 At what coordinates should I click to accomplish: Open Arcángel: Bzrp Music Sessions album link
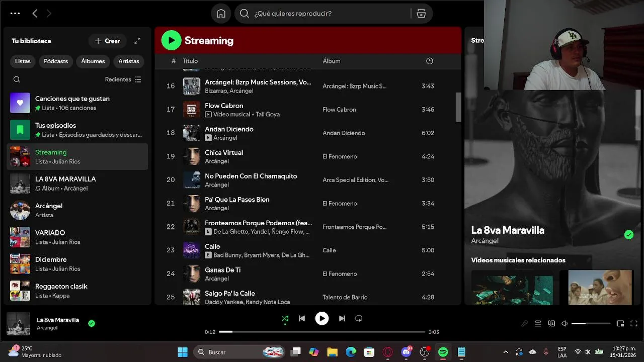(x=354, y=86)
